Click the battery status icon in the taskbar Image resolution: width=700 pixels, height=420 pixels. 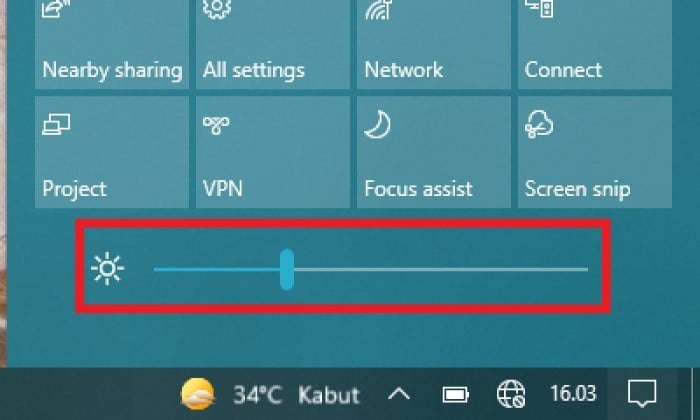[455, 395]
